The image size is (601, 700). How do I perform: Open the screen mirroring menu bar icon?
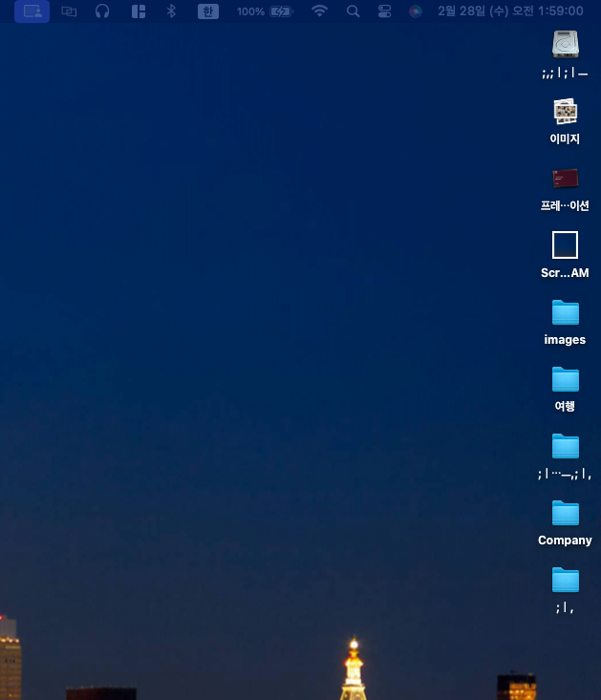point(69,11)
